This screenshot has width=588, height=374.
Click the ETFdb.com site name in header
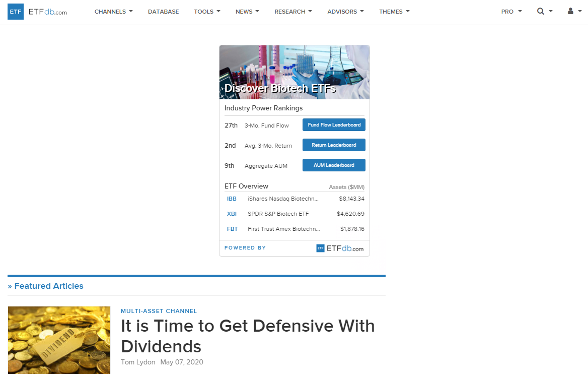click(48, 12)
